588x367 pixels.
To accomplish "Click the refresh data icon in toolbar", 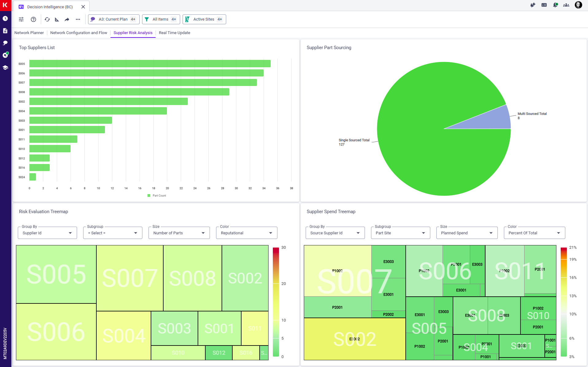I will 47,19.
